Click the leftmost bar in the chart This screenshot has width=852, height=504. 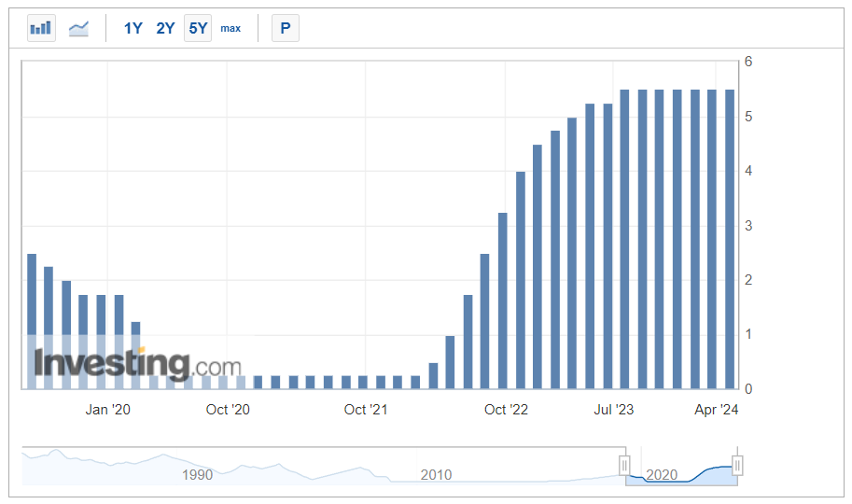pyautogui.click(x=32, y=320)
